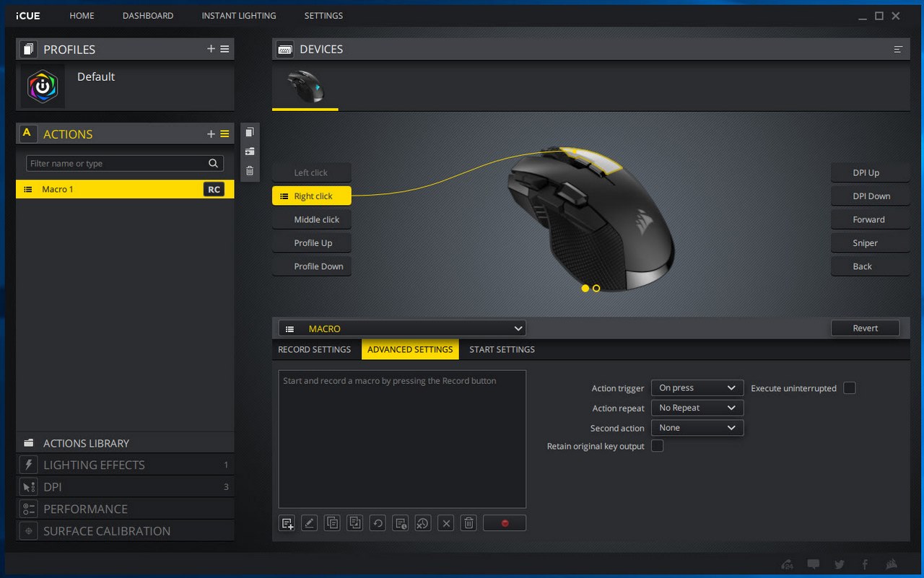924x578 pixels.
Task: Open the Actions hamburger menu
Action: pos(225,133)
